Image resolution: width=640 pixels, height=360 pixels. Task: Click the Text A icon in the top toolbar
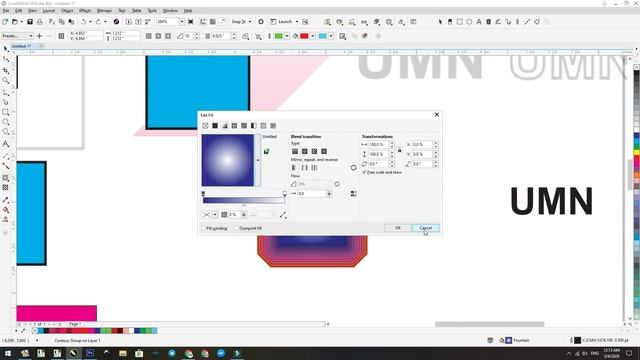pyautogui.click(x=479, y=22)
